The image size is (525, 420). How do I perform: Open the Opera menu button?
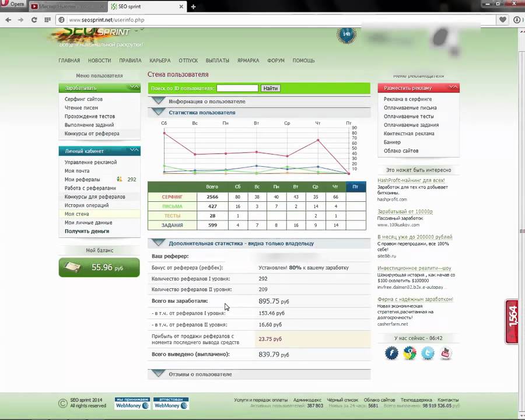pos(13,4)
